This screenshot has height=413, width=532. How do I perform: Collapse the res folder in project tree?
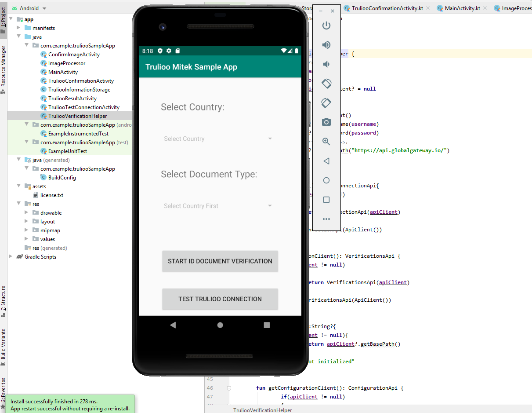(18, 204)
